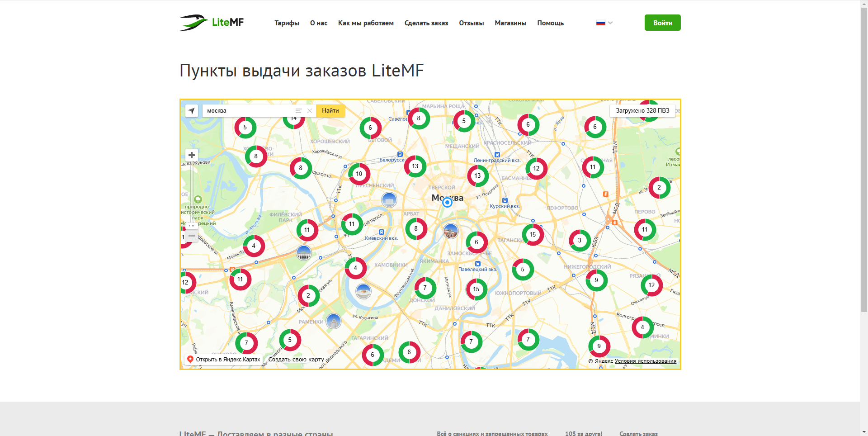Image resolution: width=868 pixels, height=436 pixels.
Task: Open cluster 13 near Ленинградский вкз.
Action: 477,176
